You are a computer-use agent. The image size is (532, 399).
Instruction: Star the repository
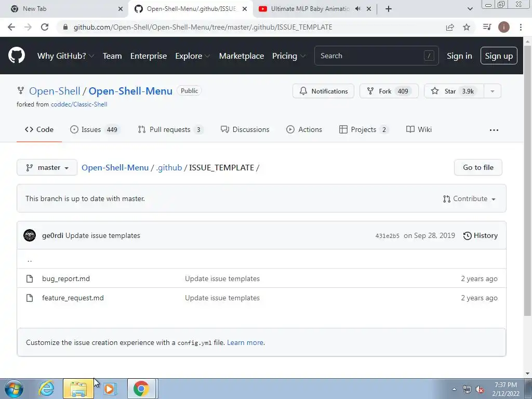(454, 91)
